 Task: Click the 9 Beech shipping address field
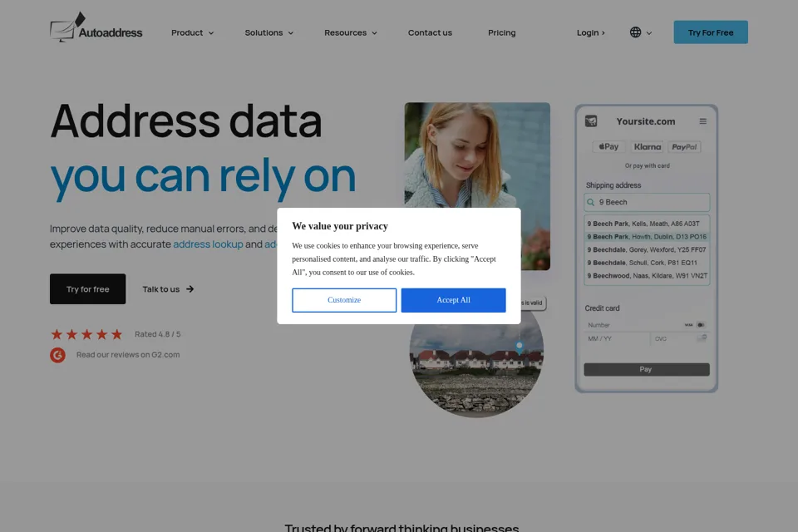[647, 202]
